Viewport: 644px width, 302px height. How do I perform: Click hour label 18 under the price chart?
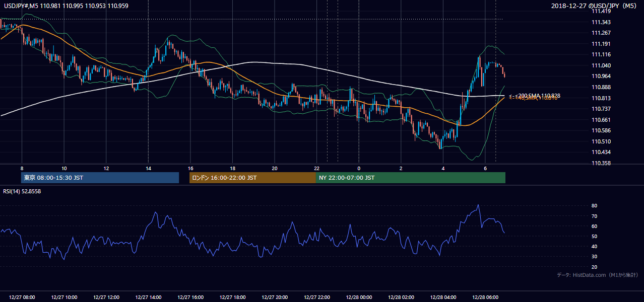[232, 168]
